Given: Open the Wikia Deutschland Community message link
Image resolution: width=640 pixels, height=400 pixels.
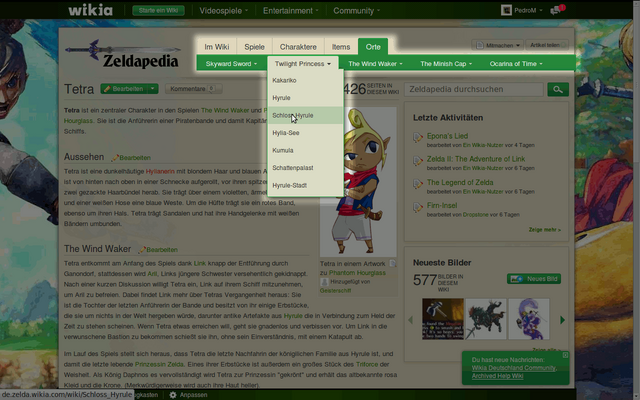Looking at the screenshot, I should (514, 368).
